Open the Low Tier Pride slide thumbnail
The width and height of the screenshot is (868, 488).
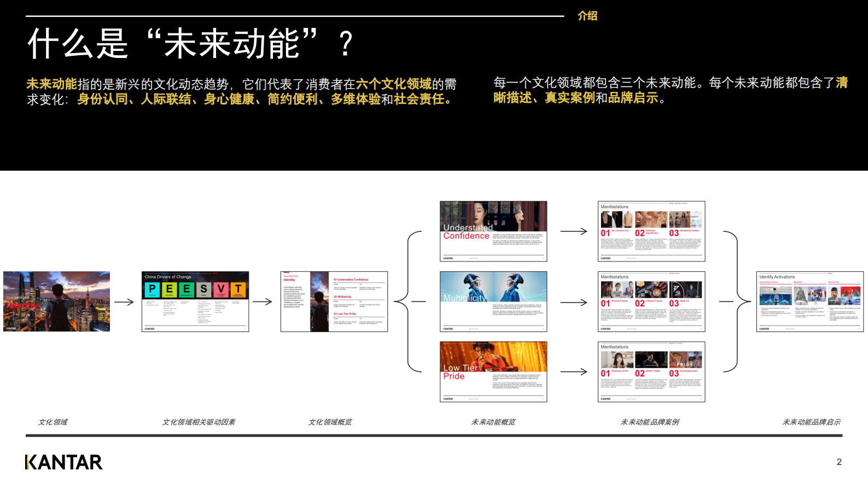[493, 371]
